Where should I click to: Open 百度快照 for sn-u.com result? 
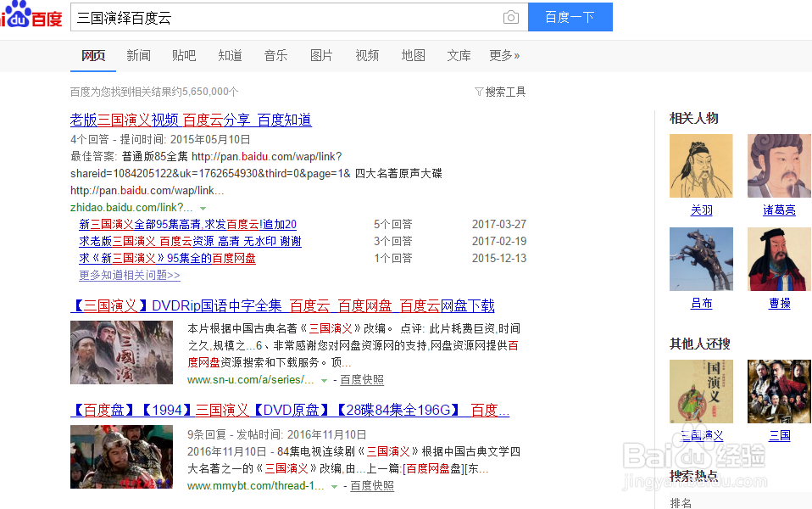(x=361, y=380)
